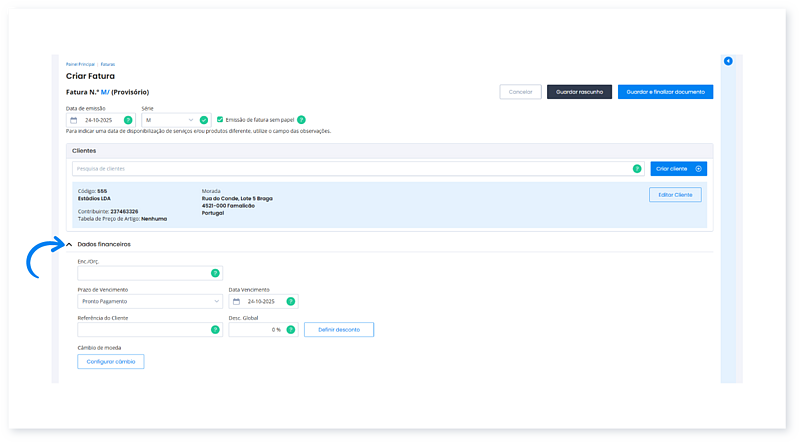The image size is (800, 443).
Task: Click the calendar icon in Data de emissão
Action: pyautogui.click(x=74, y=120)
